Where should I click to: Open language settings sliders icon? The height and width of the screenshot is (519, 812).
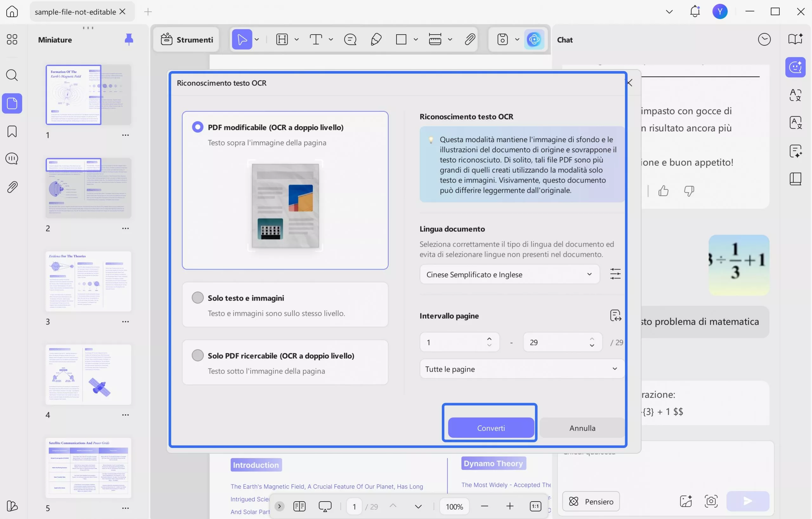tap(615, 274)
